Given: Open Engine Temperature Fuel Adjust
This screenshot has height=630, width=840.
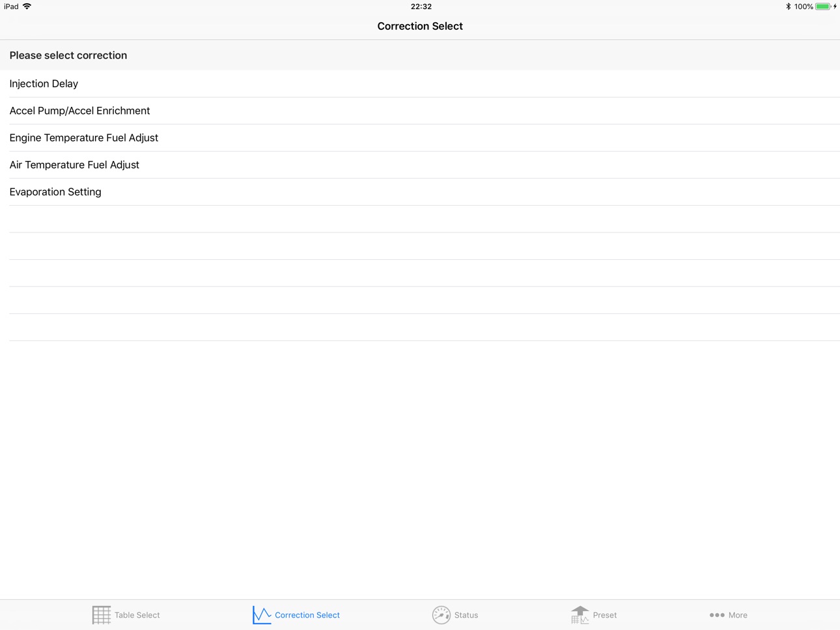Looking at the screenshot, I should pos(420,137).
